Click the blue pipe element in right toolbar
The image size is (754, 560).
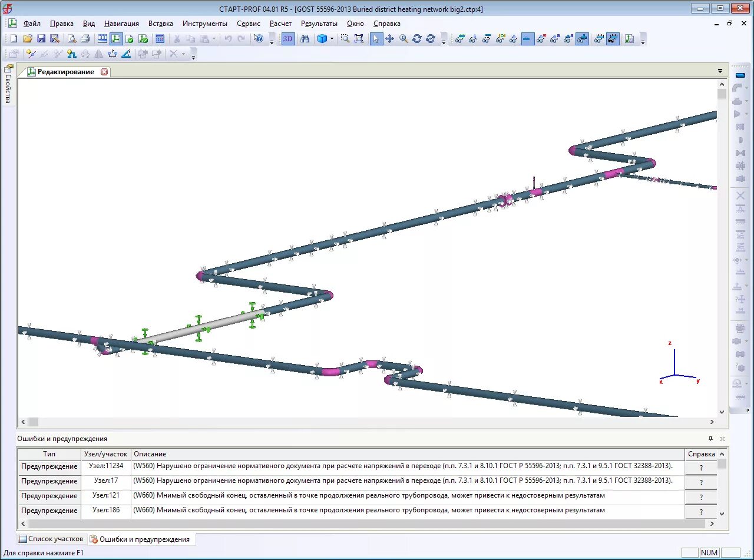(x=740, y=75)
